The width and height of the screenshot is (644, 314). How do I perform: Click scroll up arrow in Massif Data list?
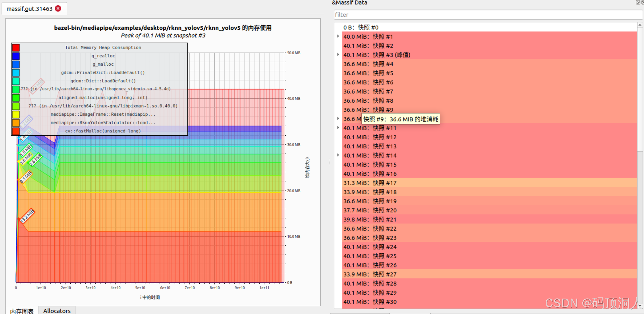pyautogui.click(x=640, y=25)
